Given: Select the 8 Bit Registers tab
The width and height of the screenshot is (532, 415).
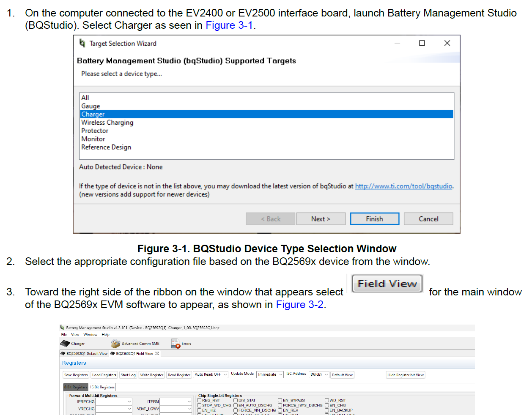Looking at the screenshot, I should (x=76, y=387).
